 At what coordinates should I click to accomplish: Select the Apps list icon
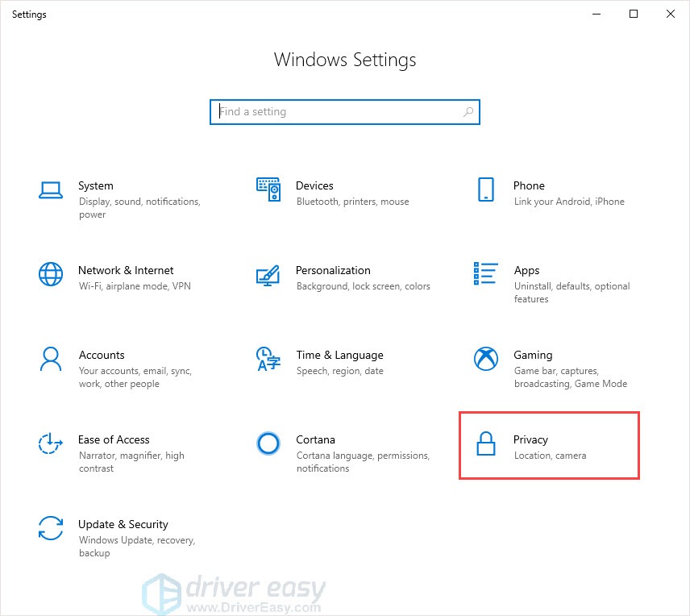click(485, 275)
